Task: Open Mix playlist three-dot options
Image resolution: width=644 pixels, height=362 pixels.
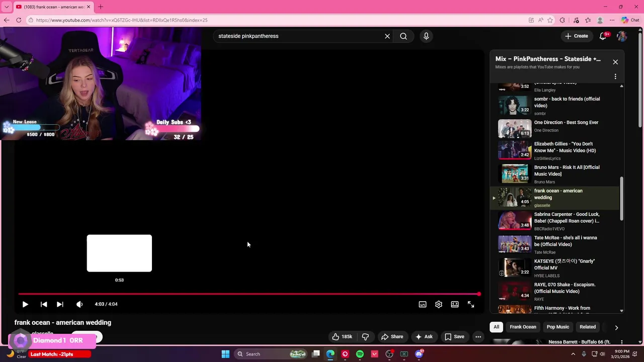Action: pyautogui.click(x=615, y=76)
